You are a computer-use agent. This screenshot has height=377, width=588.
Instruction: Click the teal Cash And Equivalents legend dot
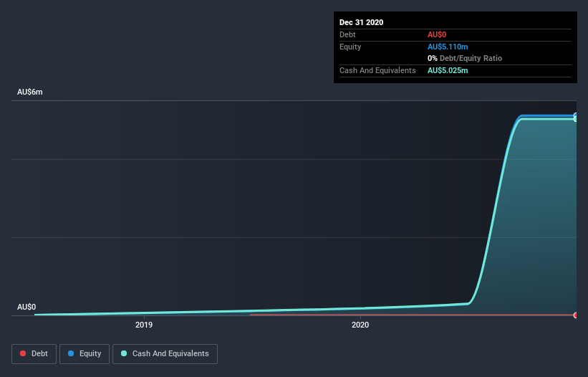(x=124, y=353)
